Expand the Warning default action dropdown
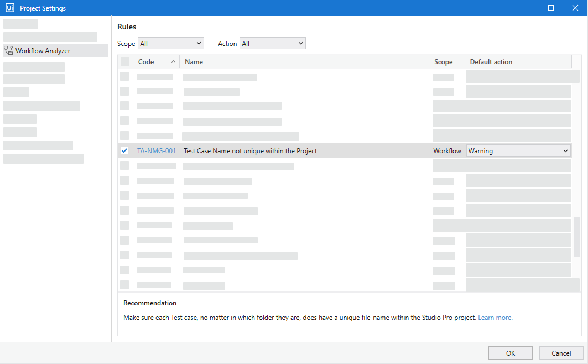The image size is (588, 364). pos(564,150)
